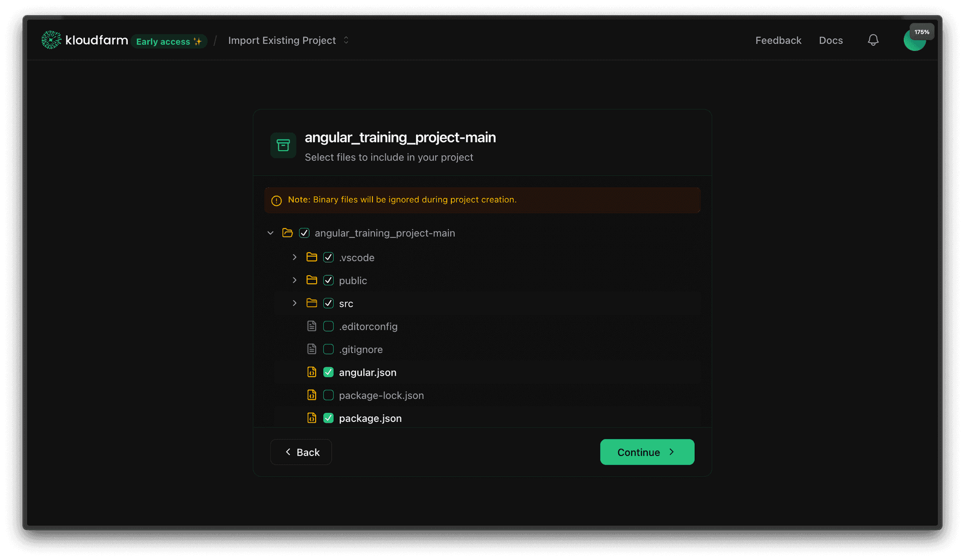The height and width of the screenshot is (560, 965).
Task: Click the orange folder icon next to src
Action: point(312,303)
